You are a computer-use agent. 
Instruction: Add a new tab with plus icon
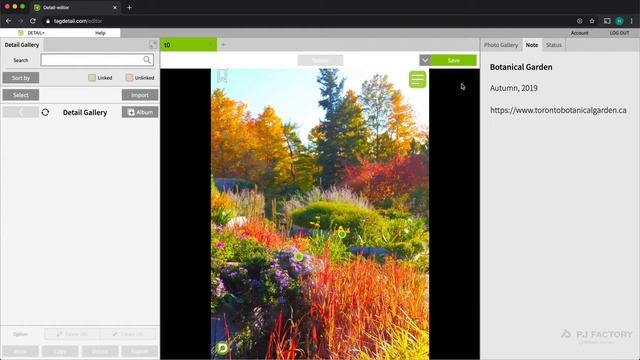pos(223,45)
